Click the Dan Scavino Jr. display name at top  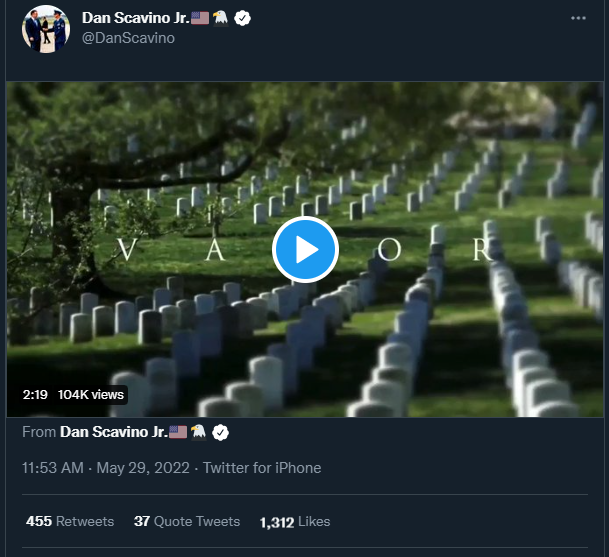136,18
